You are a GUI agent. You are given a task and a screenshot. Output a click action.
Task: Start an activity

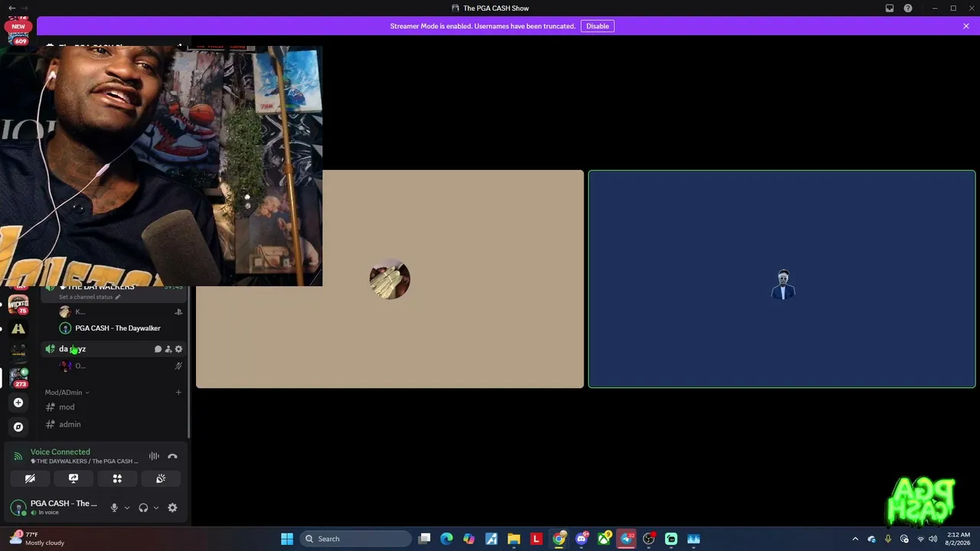click(117, 478)
